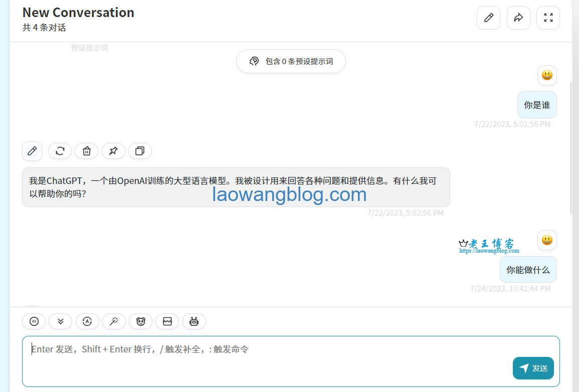
Task: Pin the ChatGPT reply with the pin icon
Action: click(x=113, y=151)
